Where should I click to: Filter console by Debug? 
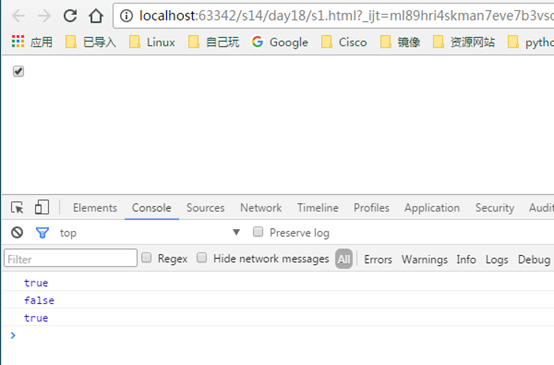(534, 259)
